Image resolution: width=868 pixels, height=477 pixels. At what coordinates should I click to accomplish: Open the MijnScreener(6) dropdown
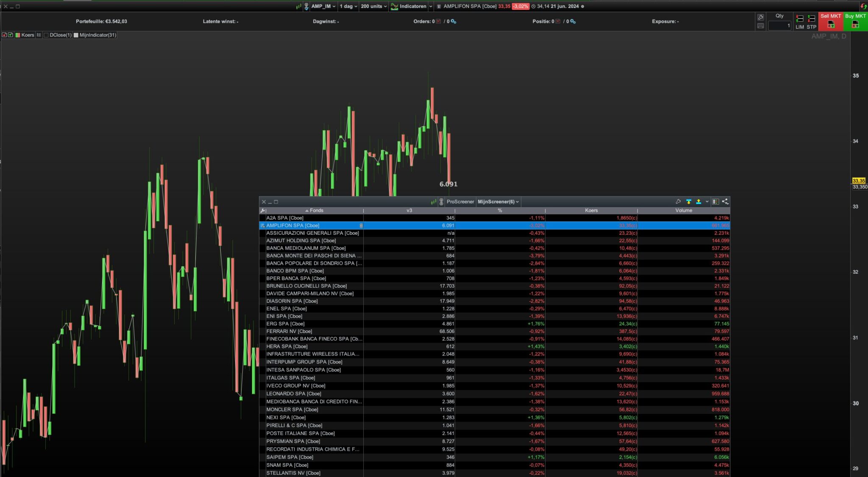point(498,202)
